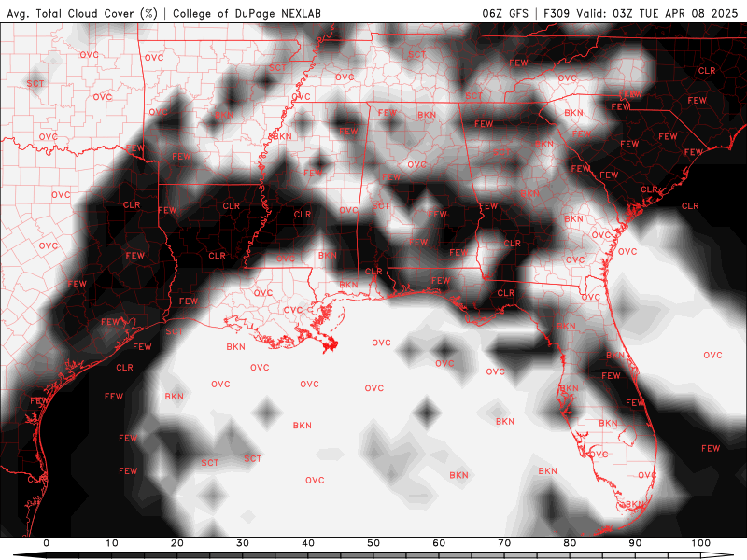The image size is (747, 560).
Task: Click the 80 label on the color bar
Action: click(x=570, y=543)
